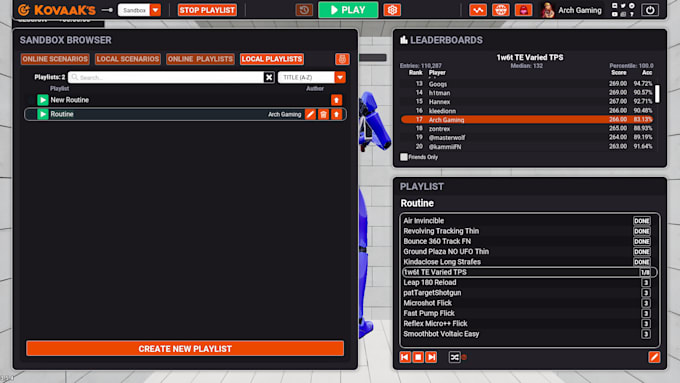Open the Sandbox mode dropdown
Image resolution: width=680 pixels, height=383 pixels.
(139, 10)
